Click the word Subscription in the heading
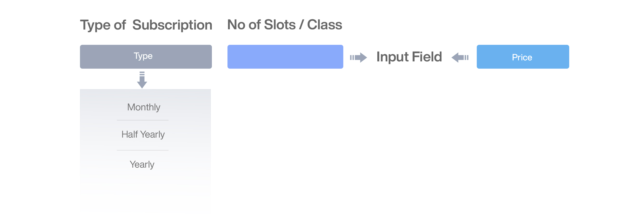Screen dimensions: 644x214 coord(172,25)
